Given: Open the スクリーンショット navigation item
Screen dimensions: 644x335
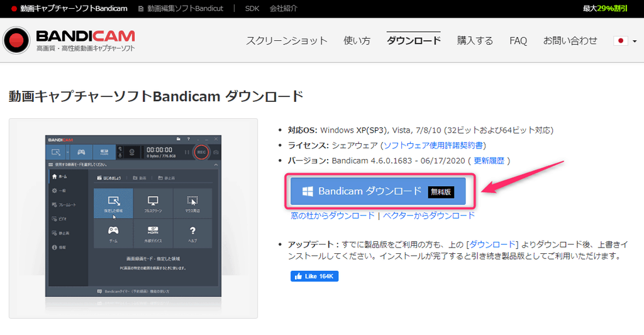Looking at the screenshot, I should [287, 41].
